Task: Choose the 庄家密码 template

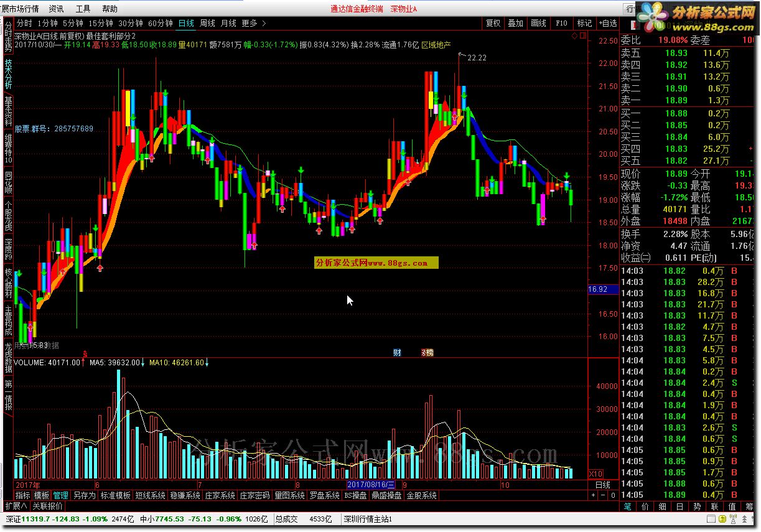Action: [x=254, y=496]
